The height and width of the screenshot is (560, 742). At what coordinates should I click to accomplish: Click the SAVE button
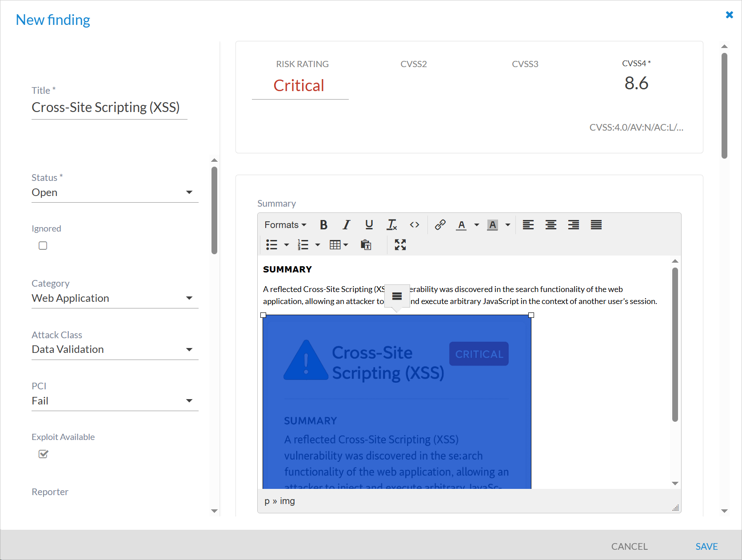(x=706, y=546)
